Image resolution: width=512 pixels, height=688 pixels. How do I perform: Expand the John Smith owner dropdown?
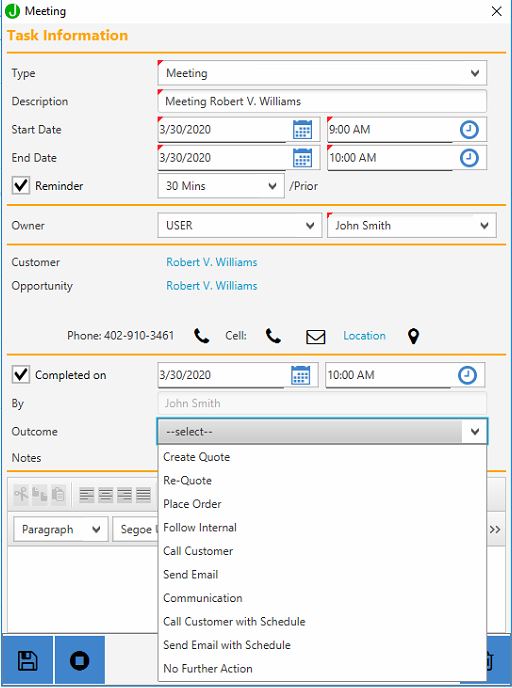click(x=412, y=226)
